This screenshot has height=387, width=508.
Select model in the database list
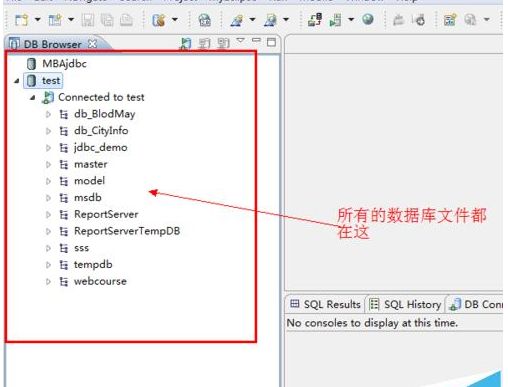point(89,181)
